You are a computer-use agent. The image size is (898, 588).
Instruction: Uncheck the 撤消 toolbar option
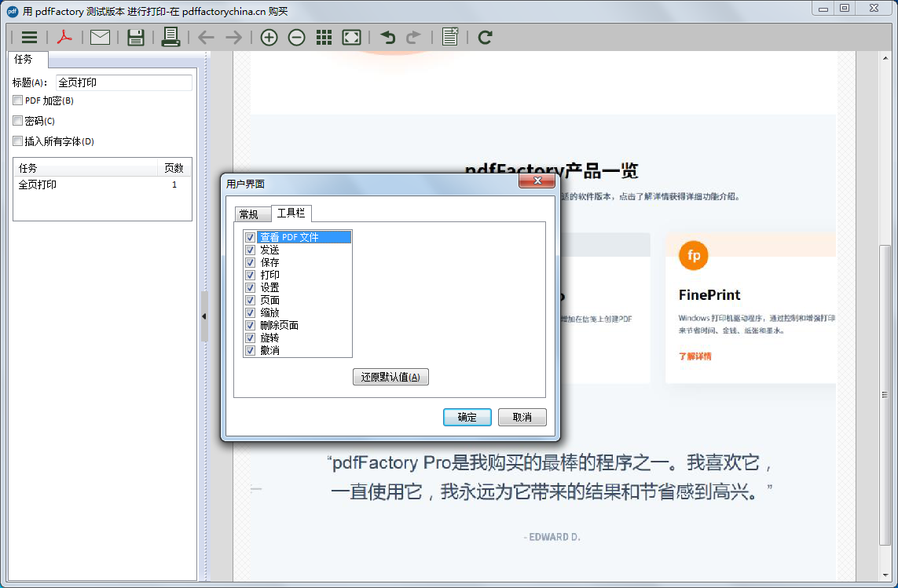pyautogui.click(x=251, y=350)
